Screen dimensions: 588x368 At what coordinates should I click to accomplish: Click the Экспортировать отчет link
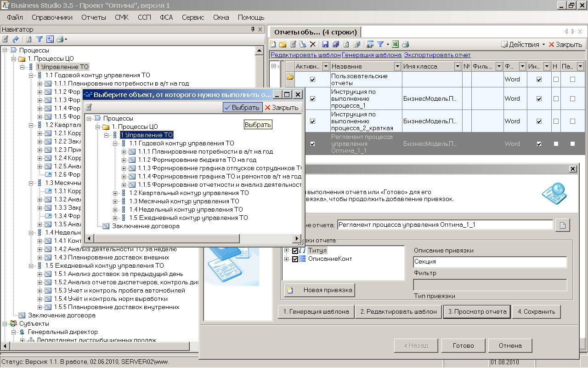point(437,55)
